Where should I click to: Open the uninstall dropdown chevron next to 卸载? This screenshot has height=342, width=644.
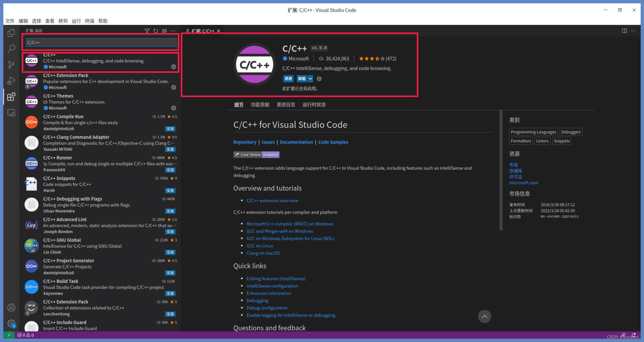[310, 79]
